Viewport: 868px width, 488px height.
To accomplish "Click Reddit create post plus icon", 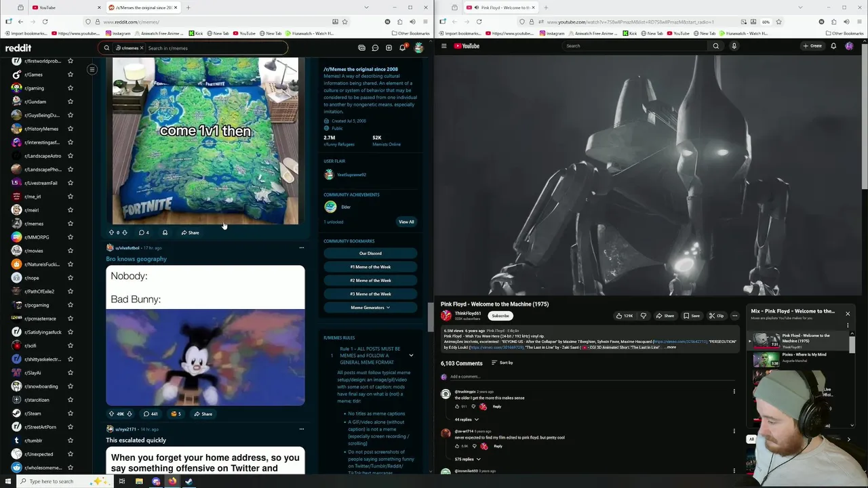I will (x=389, y=48).
